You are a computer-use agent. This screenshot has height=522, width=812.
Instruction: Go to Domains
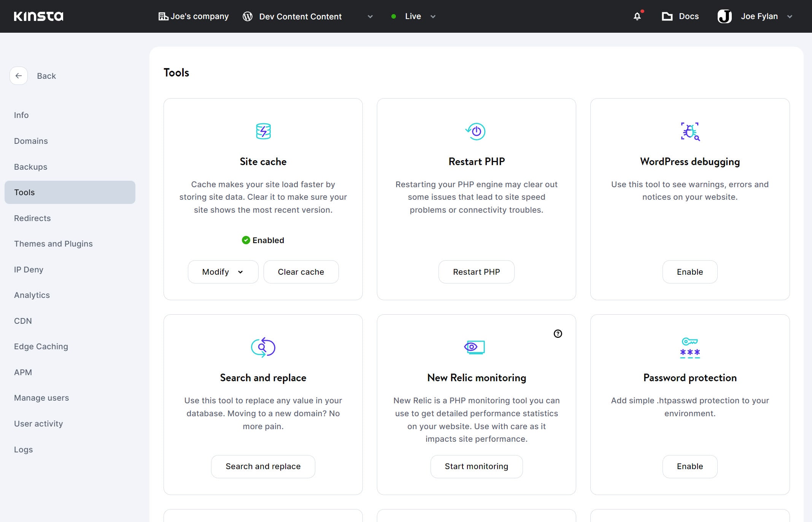click(x=31, y=141)
